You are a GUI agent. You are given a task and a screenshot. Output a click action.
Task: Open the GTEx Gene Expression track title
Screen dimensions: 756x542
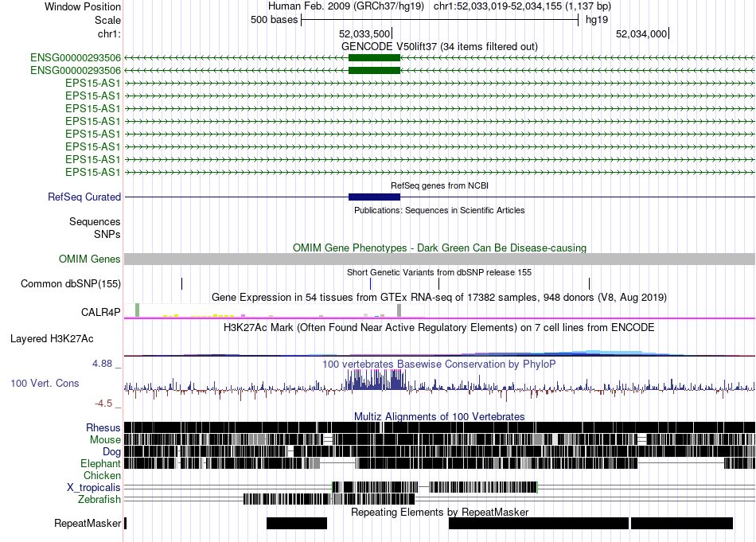(439, 297)
